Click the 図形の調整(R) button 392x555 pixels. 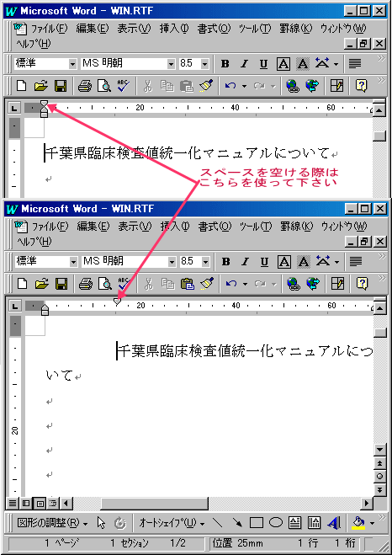(x=52, y=522)
